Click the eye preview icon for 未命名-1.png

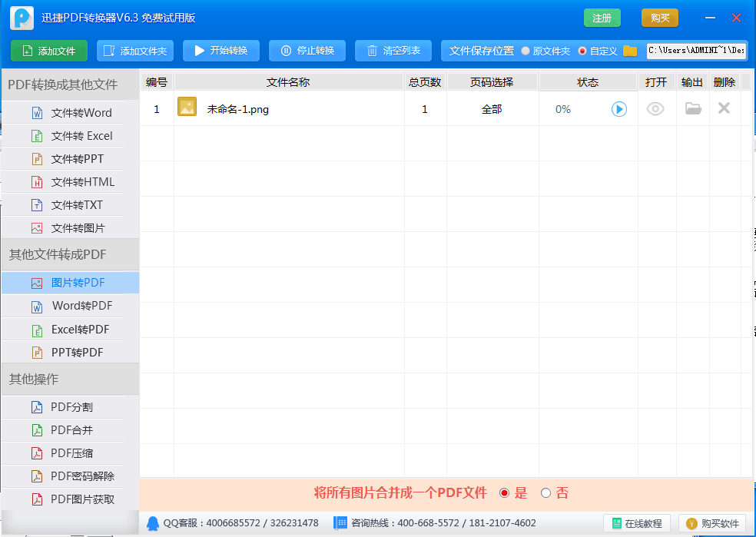655,109
